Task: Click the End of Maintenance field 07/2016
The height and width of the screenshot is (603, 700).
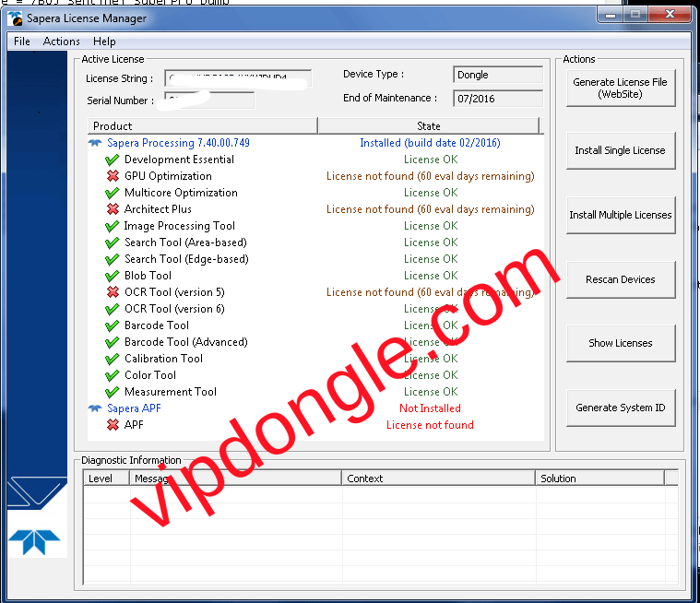Action: click(x=498, y=99)
